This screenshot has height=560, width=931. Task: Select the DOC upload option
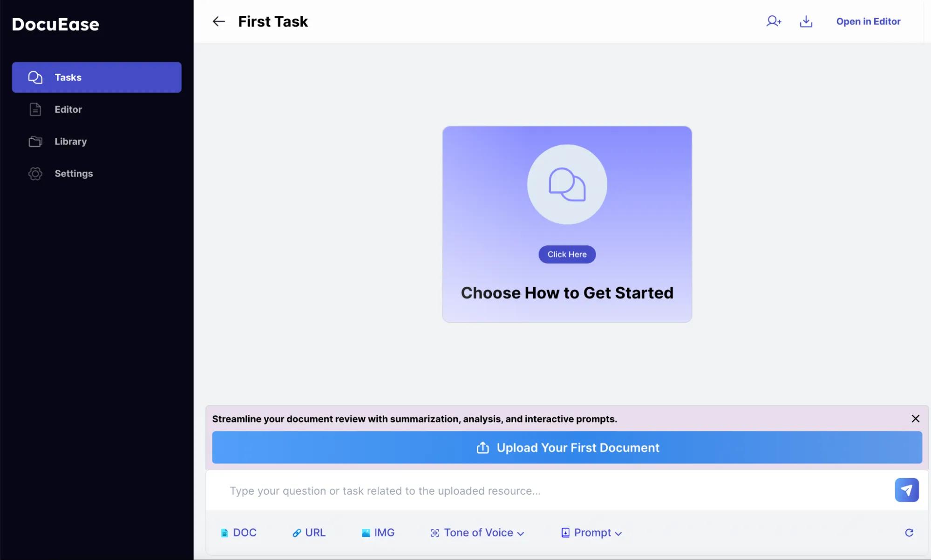tap(238, 532)
